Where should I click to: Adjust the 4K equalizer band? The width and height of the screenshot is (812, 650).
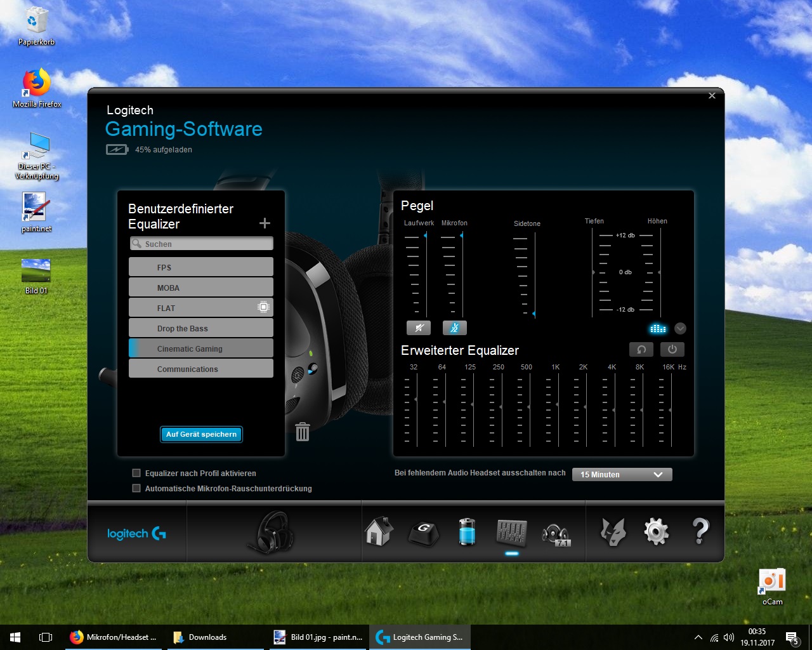click(614, 410)
